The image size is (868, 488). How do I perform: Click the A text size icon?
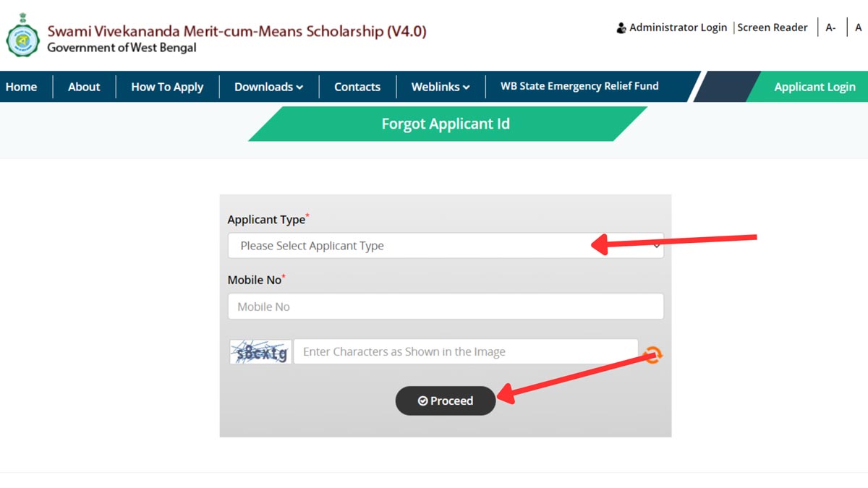[x=858, y=27]
